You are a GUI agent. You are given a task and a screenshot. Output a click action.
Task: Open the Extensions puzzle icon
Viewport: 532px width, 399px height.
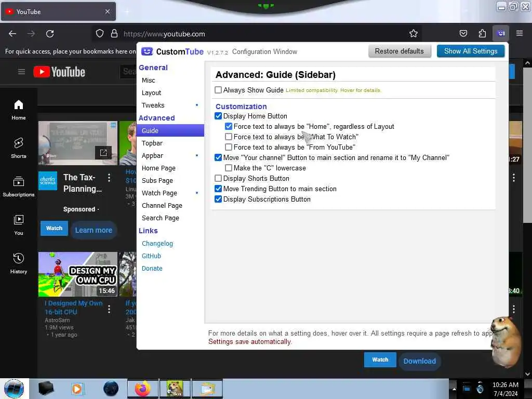coord(482,33)
